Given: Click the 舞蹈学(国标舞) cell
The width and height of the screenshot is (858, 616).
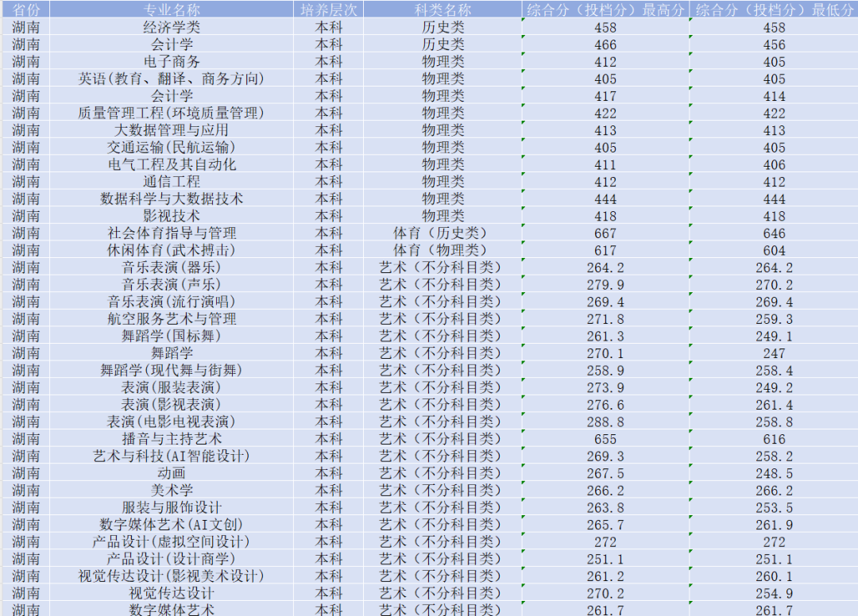Looking at the screenshot, I should tap(172, 336).
